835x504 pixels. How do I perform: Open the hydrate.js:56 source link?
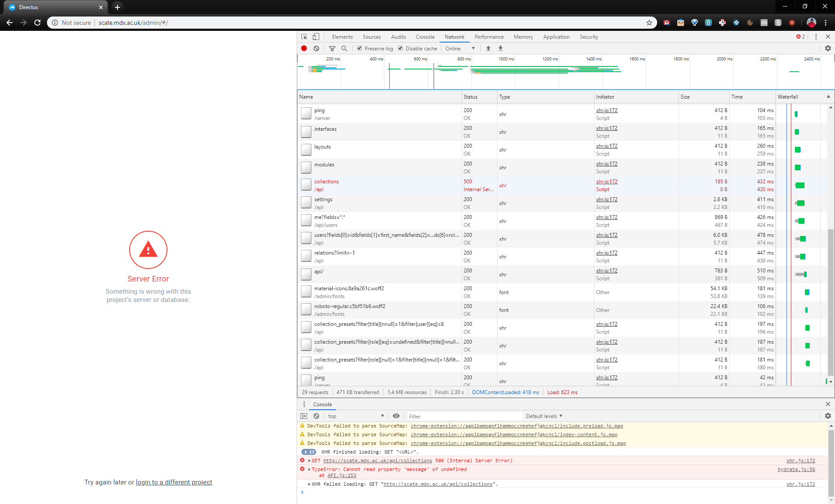[796, 469]
